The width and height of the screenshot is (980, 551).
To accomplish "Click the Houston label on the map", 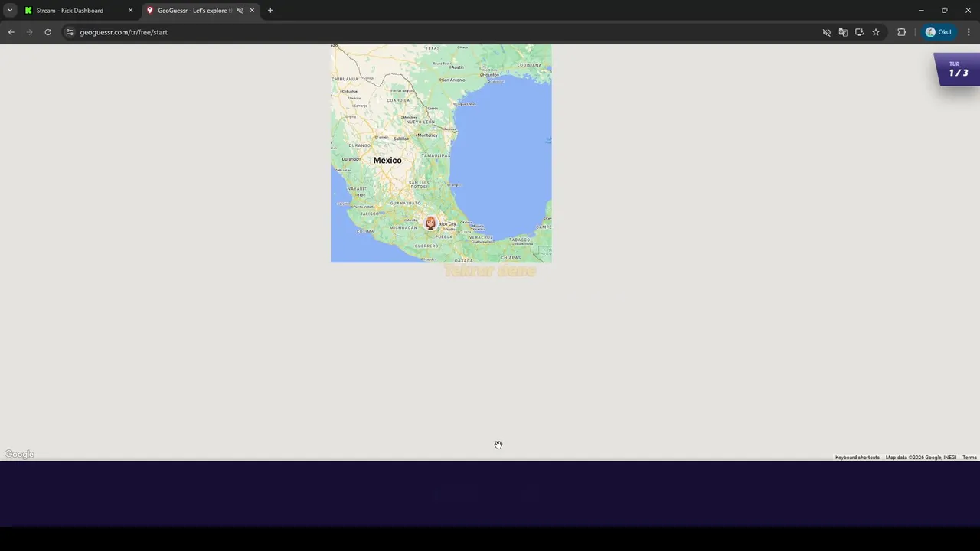I will pos(489,76).
